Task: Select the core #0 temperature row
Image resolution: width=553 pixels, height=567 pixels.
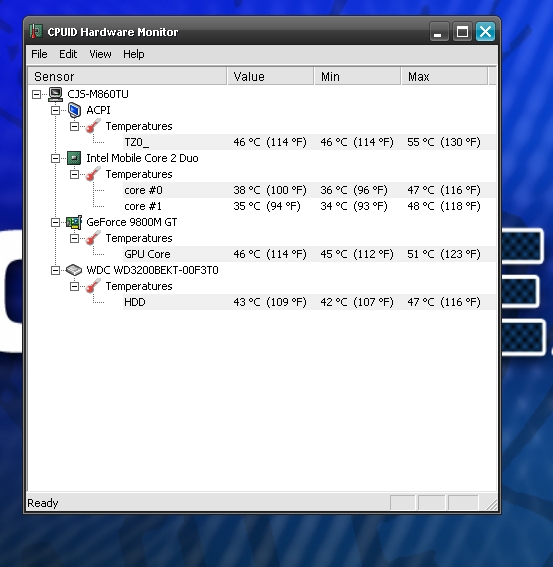Action: click(x=309, y=190)
